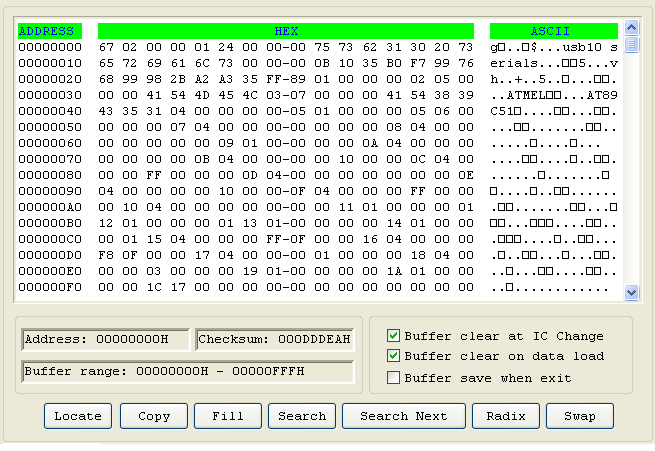Click the scrollbar down arrow
This screenshot has width=655, height=451.
point(631,292)
